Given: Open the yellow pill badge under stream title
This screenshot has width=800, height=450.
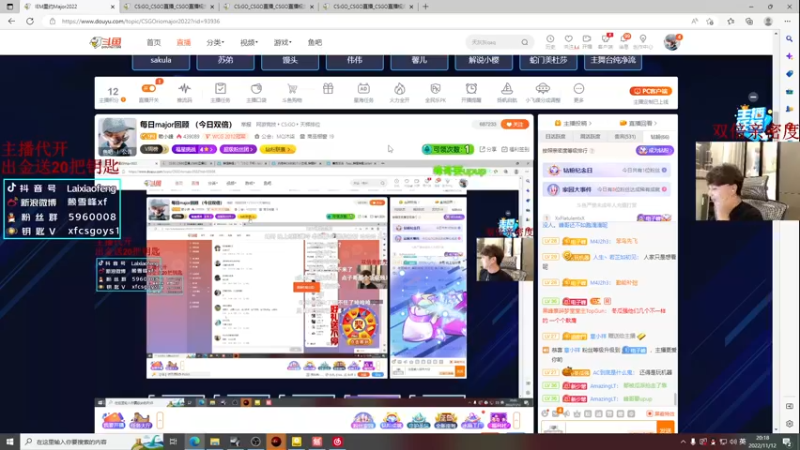Looking at the screenshot, I should pos(278,149).
